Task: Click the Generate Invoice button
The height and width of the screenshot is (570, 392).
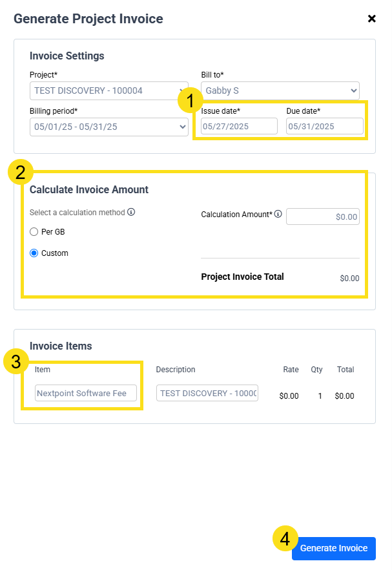Action: tap(333, 548)
